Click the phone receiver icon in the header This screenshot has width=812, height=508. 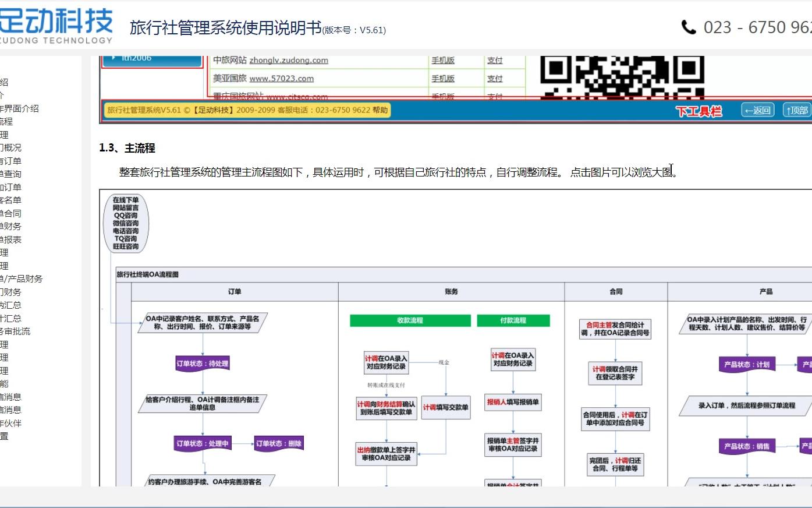coord(689,27)
